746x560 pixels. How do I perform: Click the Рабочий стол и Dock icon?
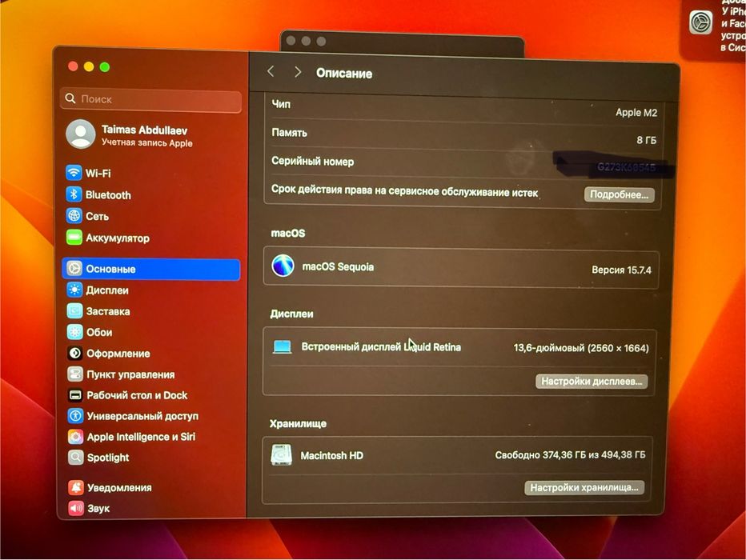point(75,395)
